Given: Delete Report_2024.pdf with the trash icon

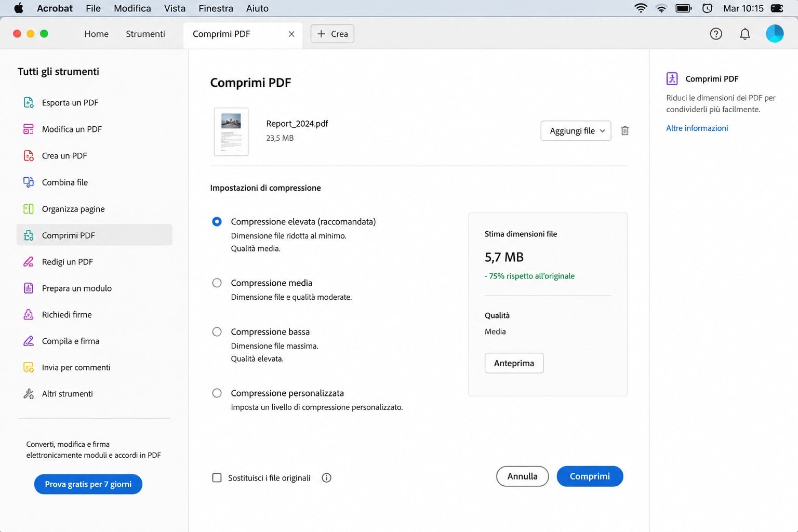Looking at the screenshot, I should pyautogui.click(x=625, y=130).
